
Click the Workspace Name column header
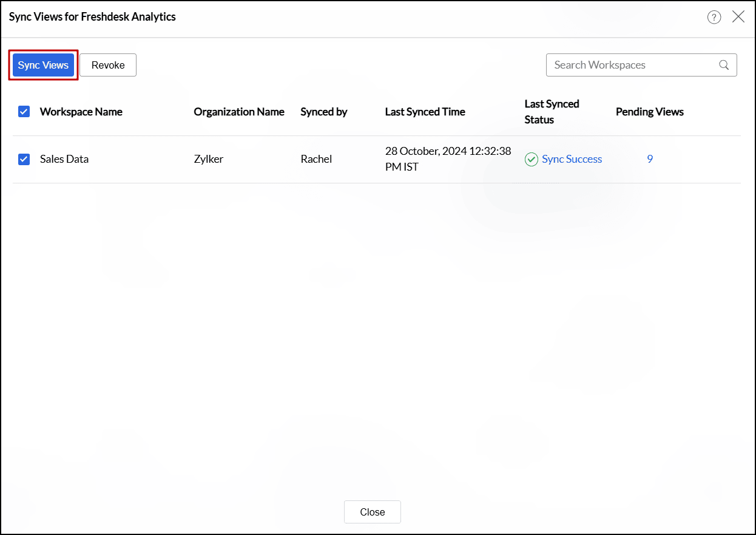[81, 111]
